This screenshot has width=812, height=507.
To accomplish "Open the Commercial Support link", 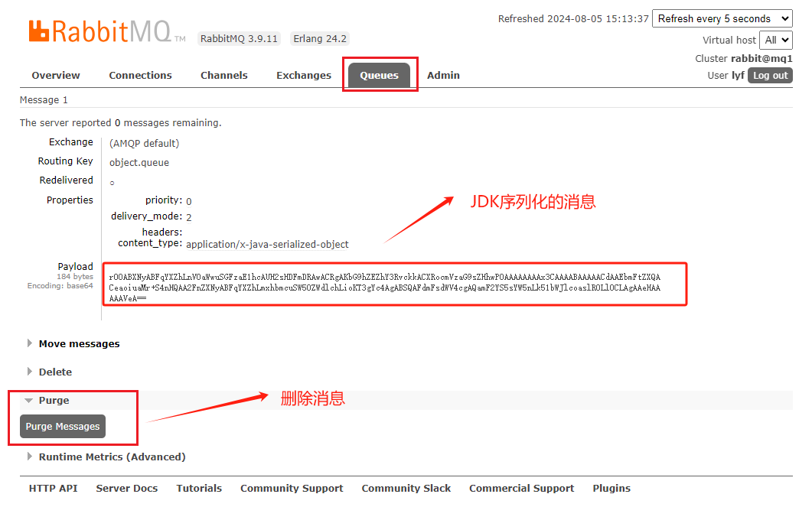I will click(521, 489).
